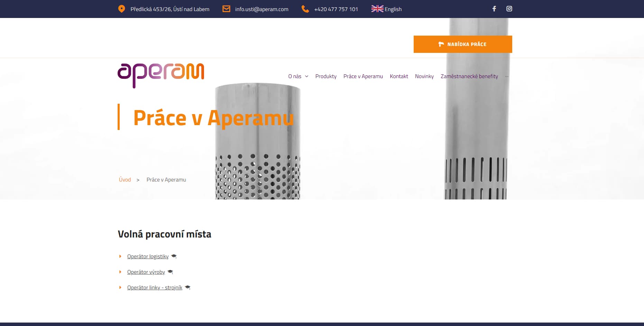Open the Operátor linky - strojník job link
Viewport: 644px width, 326px height.
pyautogui.click(x=155, y=288)
